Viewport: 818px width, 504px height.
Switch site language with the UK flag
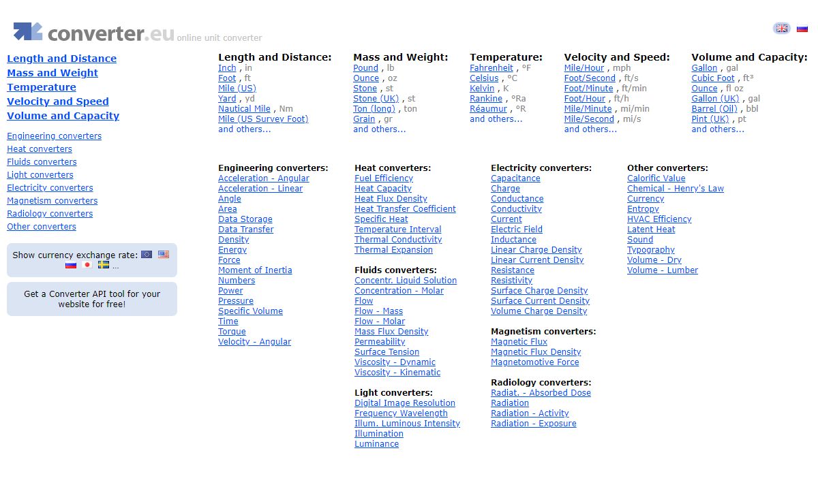pos(782,28)
